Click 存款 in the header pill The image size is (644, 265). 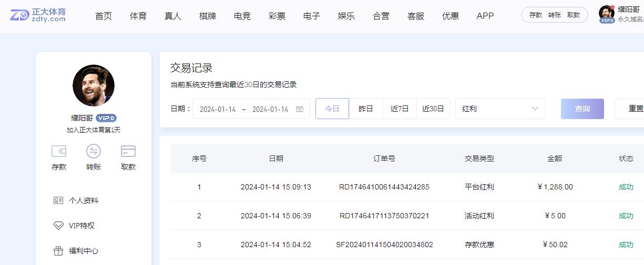point(536,15)
